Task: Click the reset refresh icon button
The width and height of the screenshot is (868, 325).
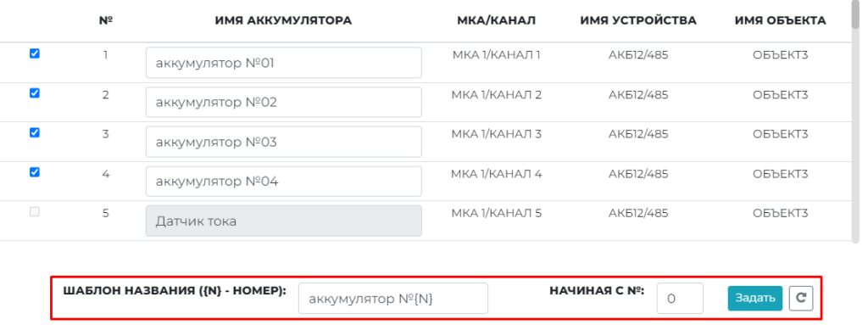Action: coord(800,299)
